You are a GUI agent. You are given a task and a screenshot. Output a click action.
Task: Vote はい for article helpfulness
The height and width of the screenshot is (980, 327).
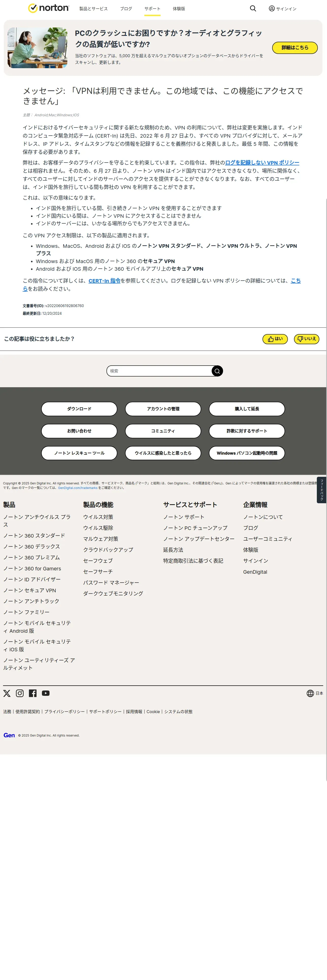[275, 339]
